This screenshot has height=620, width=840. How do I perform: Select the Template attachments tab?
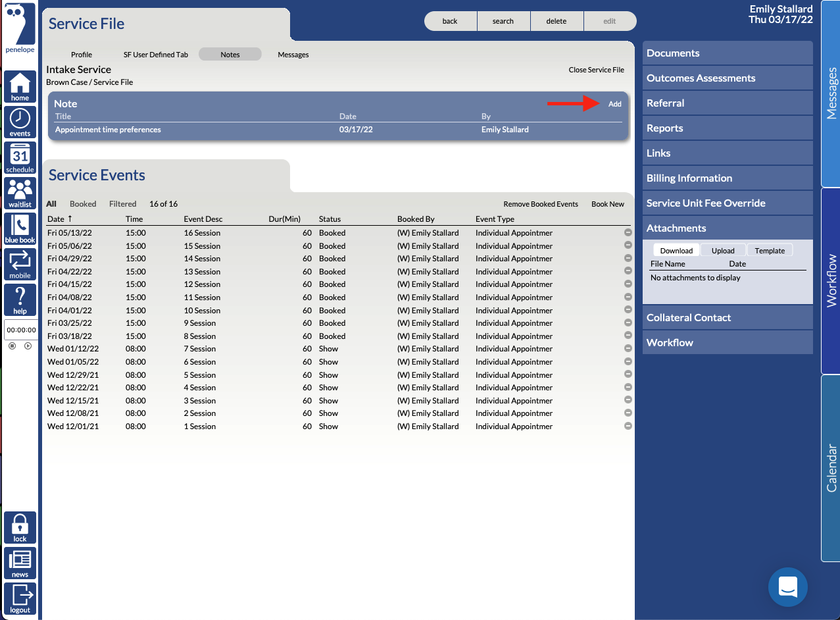770,250
